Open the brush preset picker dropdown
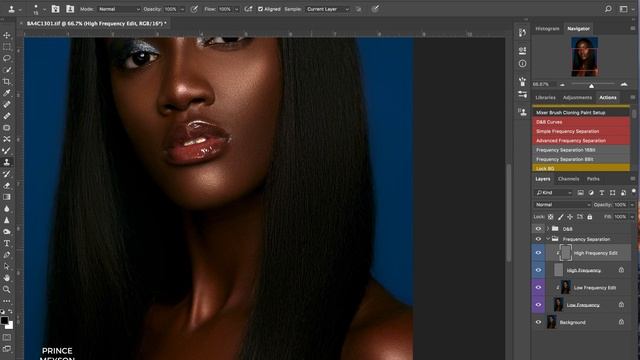The height and width of the screenshot is (360, 640). [x=44, y=9]
